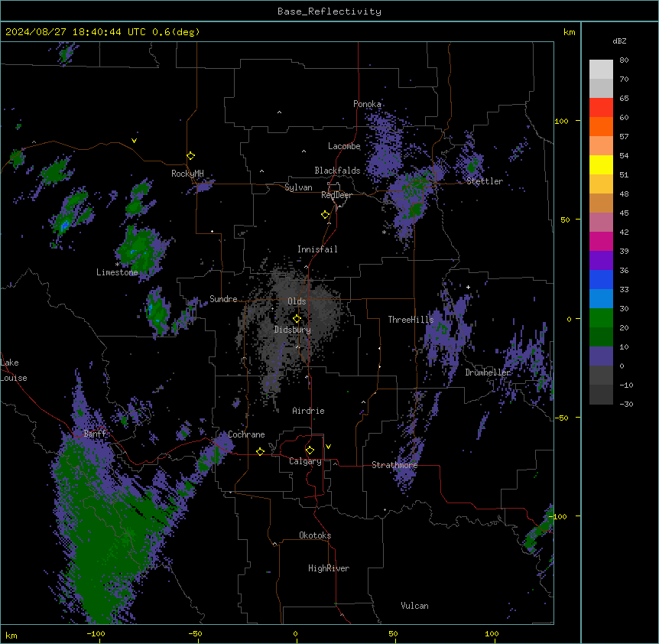Click the Strathmore city label
This screenshot has height=644, width=659.
[394, 465]
